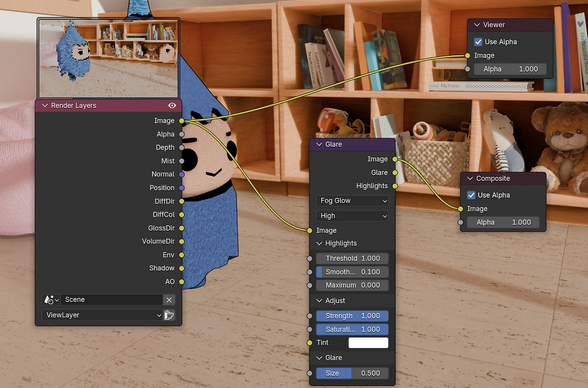Viewport: 588px width, 388px height.
Task: Click the Viewer node Alpha value field
Action: point(510,69)
